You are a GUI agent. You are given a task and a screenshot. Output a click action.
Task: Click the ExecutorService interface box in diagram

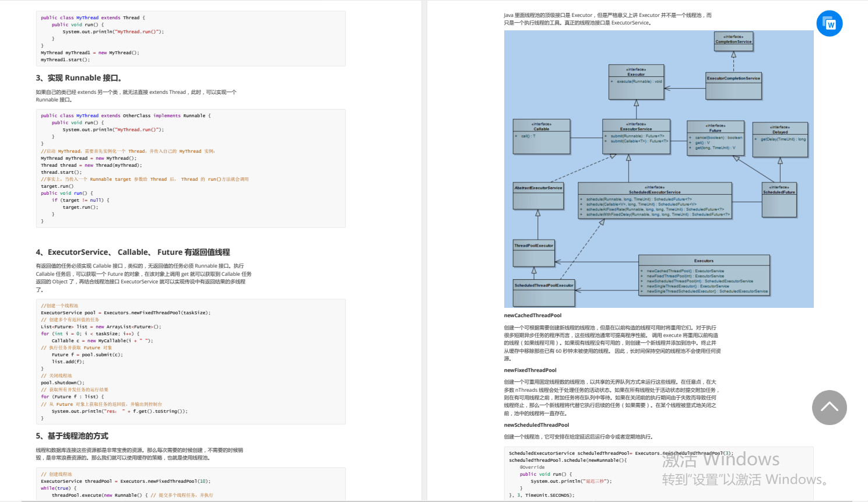pyautogui.click(x=636, y=136)
